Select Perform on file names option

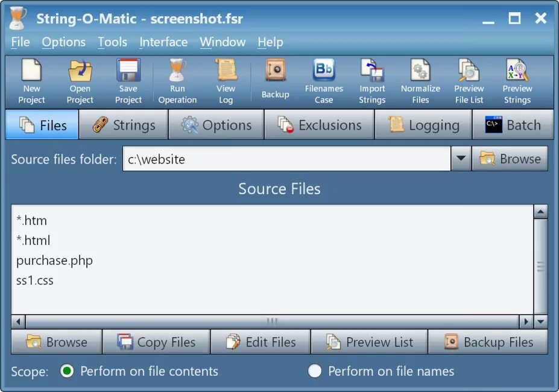pyautogui.click(x=381, y=371)
